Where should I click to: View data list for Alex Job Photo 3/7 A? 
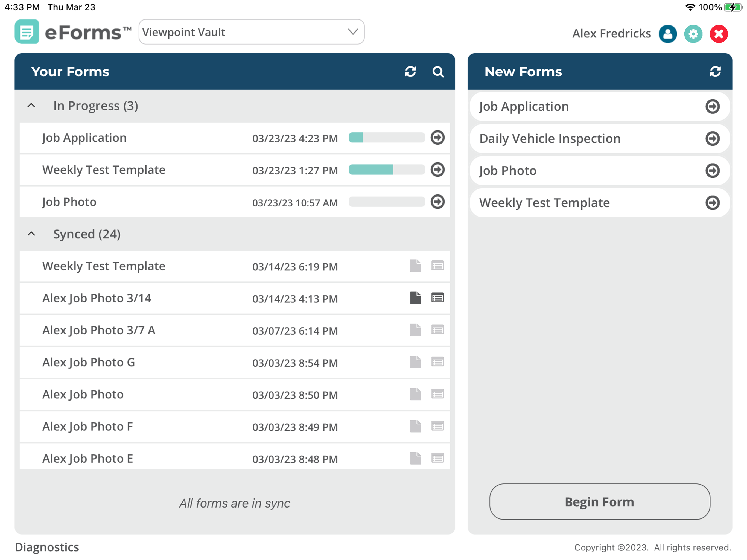click(x=438, y=330)
